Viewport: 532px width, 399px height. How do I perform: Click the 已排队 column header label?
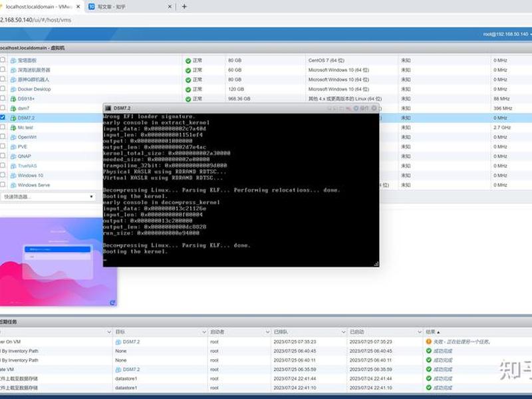[x=281, y=332]
